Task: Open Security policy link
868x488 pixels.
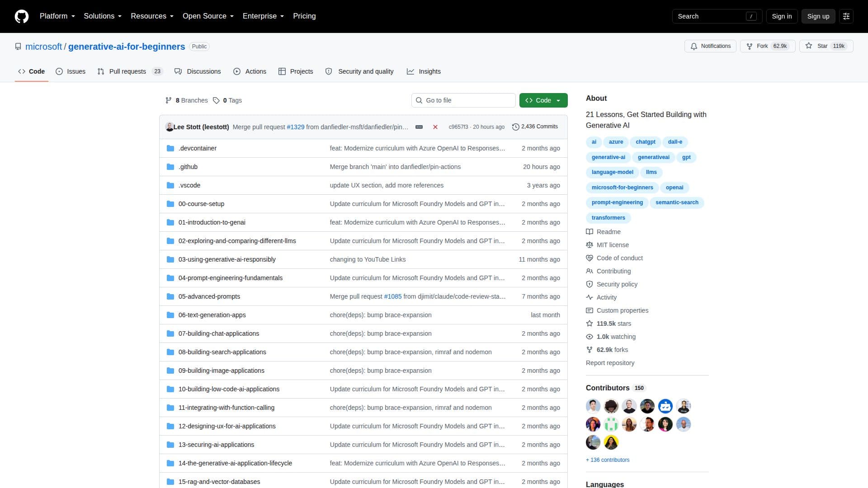Action: pyautogui.click(x=612, y=284)
